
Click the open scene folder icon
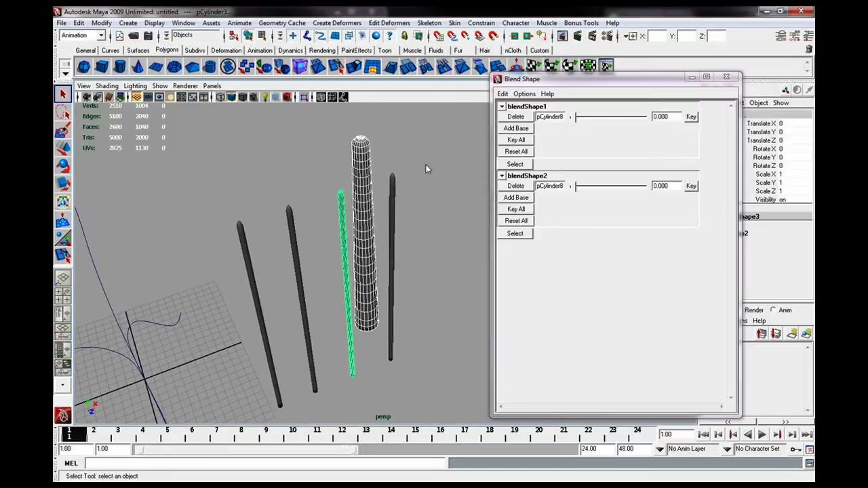click(x=134, y=36)
